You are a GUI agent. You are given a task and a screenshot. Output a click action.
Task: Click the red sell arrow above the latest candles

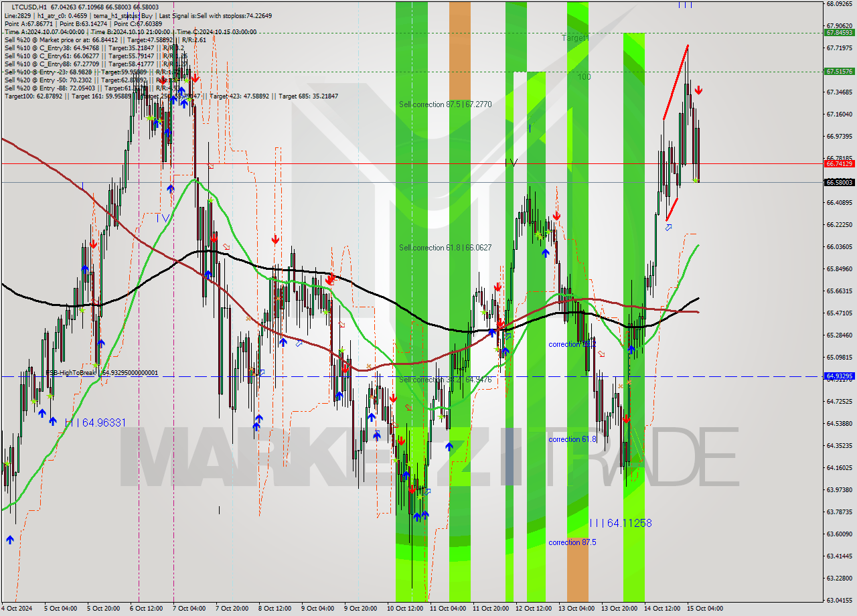[698, 90]
